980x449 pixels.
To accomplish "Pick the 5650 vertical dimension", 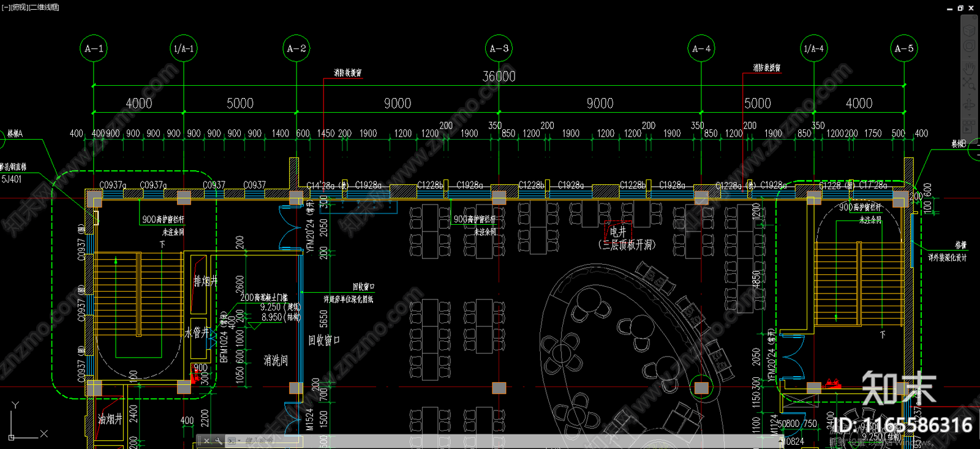I will (323, 319).
